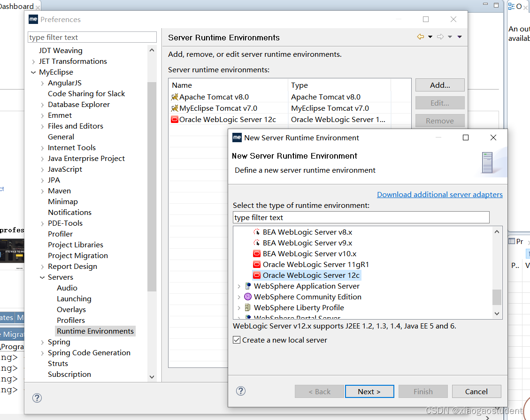Viewport: 530px width, 420px height.
Task: Click the WebSphere Community Edition icon
Action: coord(248,297)
